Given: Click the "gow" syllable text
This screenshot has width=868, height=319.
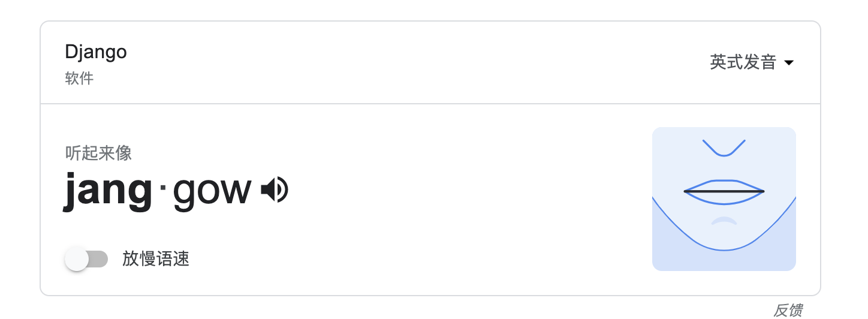Looking at the screenshot, I should coord(212,192).
